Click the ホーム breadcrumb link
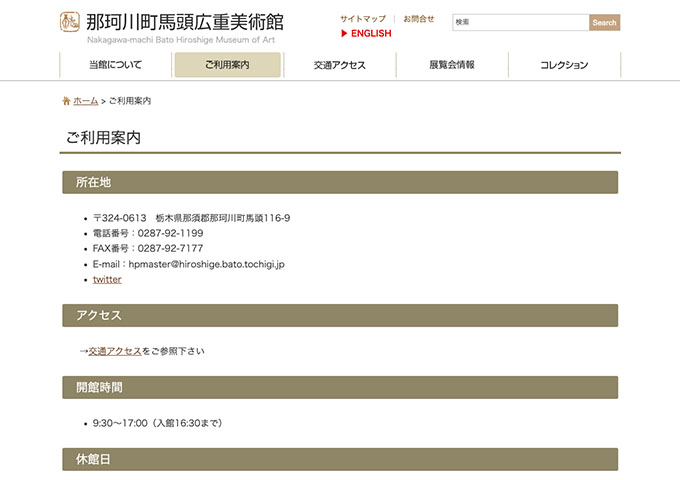680x480 pixels. (x=86, y=101)
